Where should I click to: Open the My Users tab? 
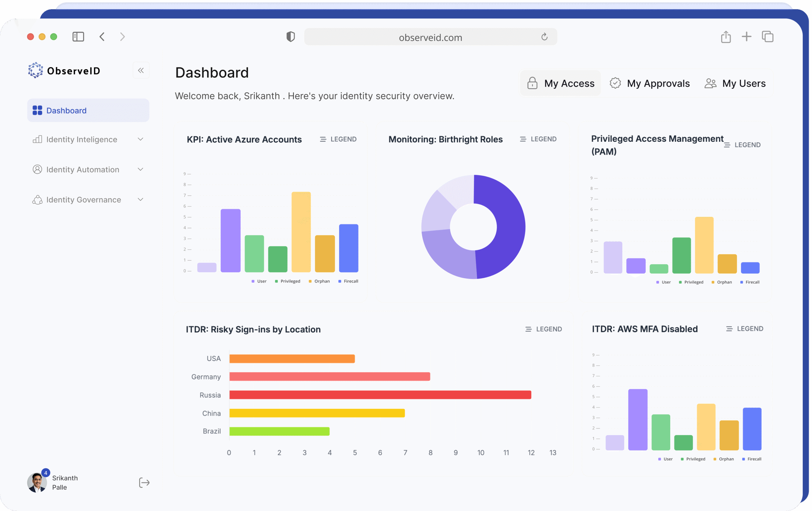[736, 83]
